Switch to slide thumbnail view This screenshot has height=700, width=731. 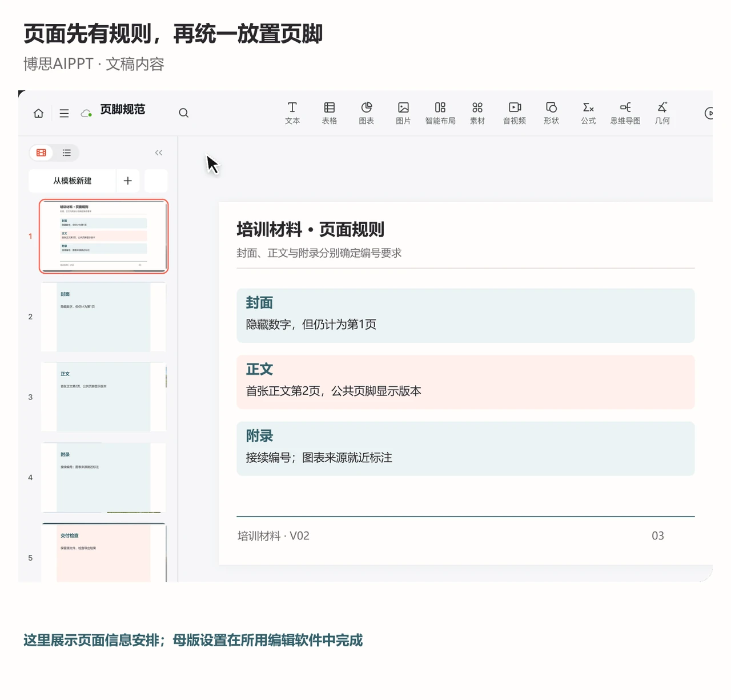click(x=41, y=153)
